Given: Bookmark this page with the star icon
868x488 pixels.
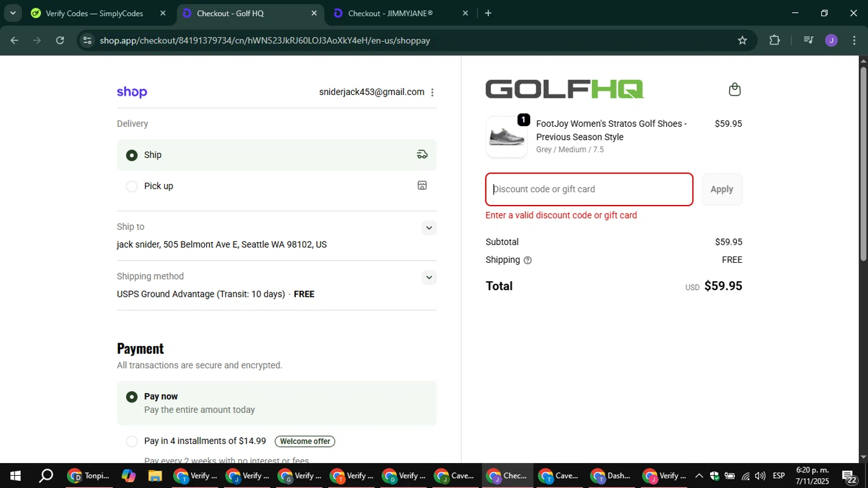Looking at the screenshot, I should 742,41.
